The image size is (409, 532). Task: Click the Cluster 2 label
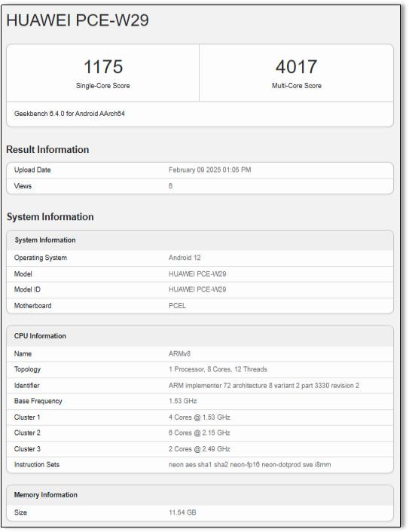[x=27, y=433]
